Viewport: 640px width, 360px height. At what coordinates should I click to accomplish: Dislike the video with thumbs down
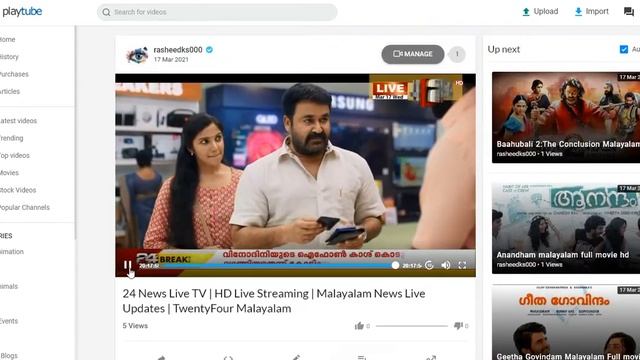pyautogui.click(x=458, y=326)
